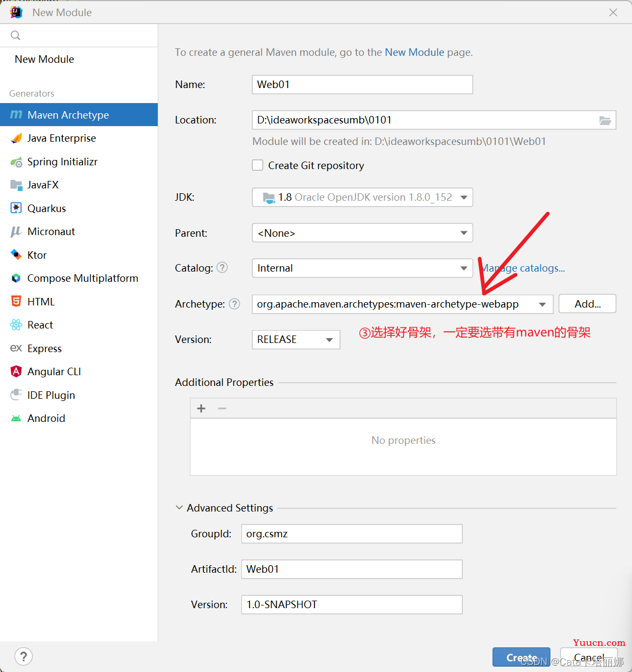The image size is (632, 672).
Task: Click the React atom icon
Action: coord(16,325)
